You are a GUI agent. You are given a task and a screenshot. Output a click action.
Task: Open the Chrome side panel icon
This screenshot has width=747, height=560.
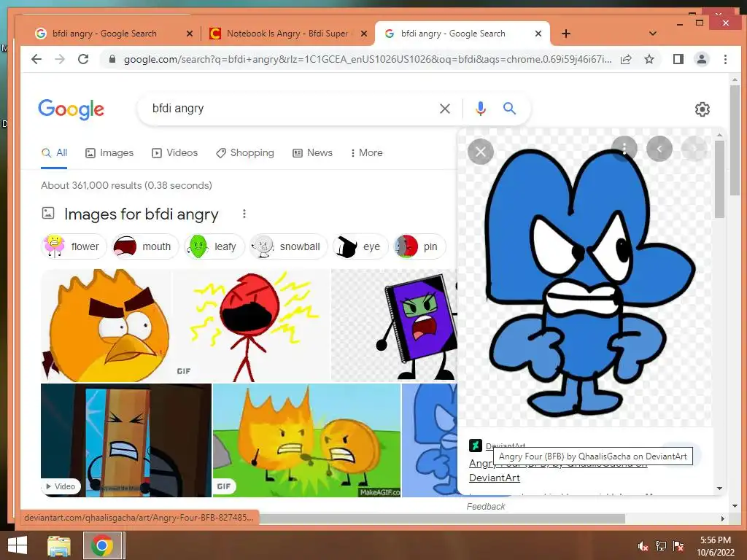click(x=678, y=59)
